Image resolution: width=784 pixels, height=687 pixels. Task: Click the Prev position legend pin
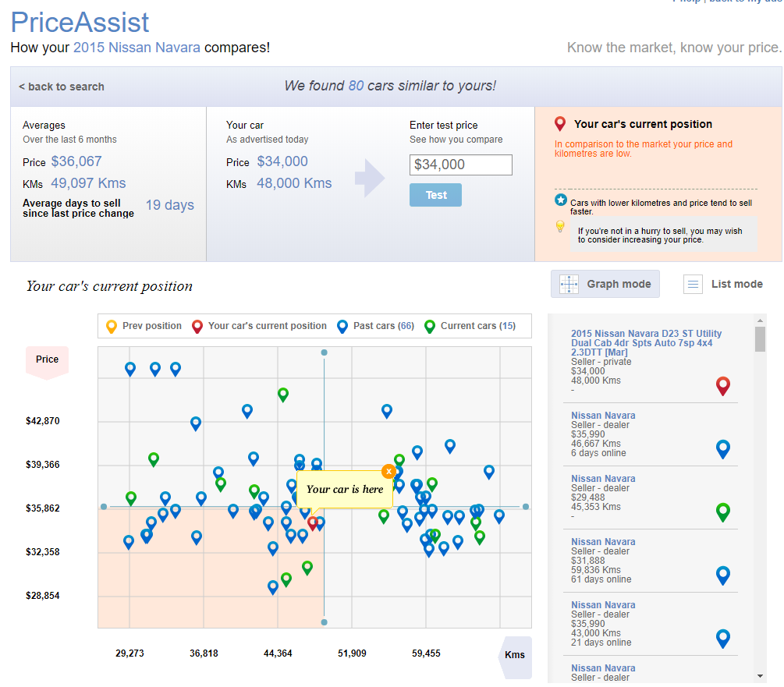click(112, 326)
